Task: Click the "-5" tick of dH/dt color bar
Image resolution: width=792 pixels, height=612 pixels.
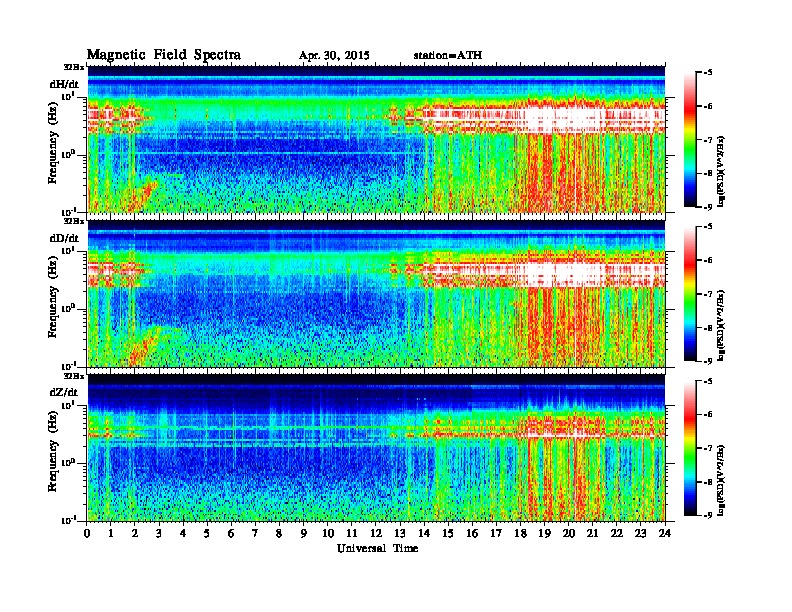Action: click(708, 72)
